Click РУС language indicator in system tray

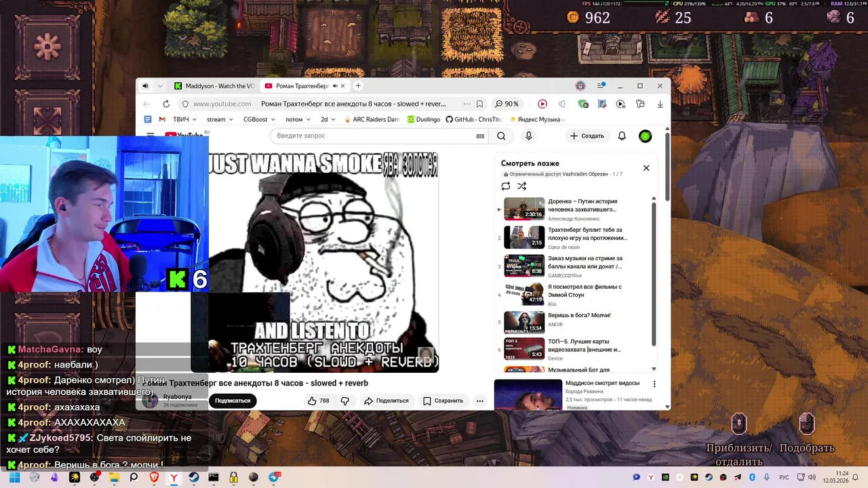pos(784,477)
